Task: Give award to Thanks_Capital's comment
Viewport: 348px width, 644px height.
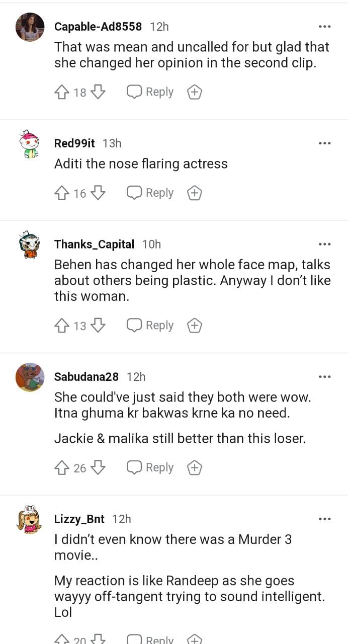Action: [195, 326]
